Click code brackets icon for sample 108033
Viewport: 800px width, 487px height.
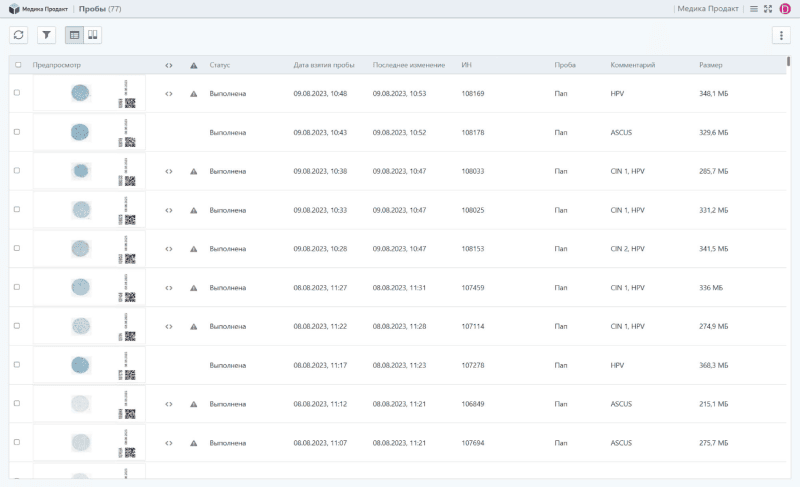169,171
